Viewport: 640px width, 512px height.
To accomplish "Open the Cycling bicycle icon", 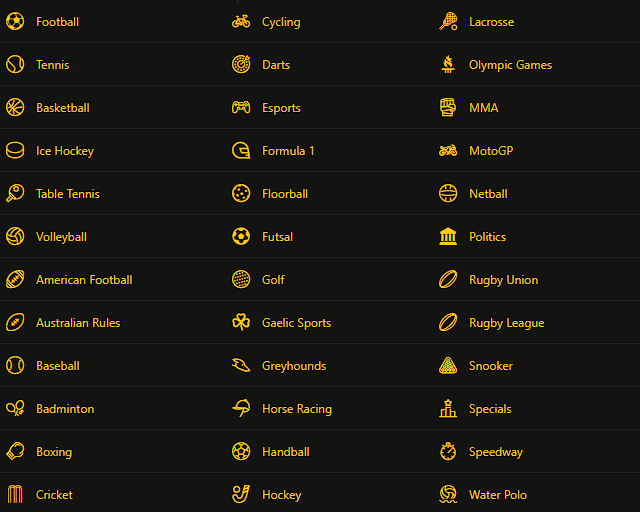I will coord(241,21).
